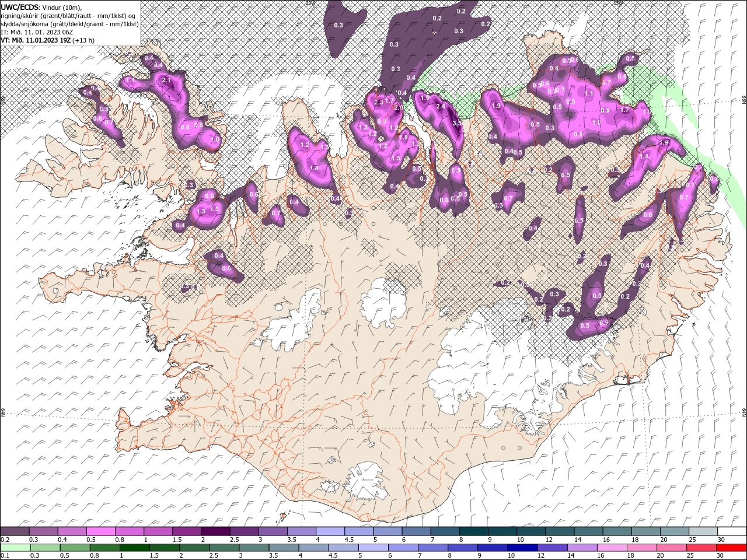Click the rain scale swatch labeled 3
The height and width of the screenshot is (560, 747).
pyautogui.click(x=254, y=548)
